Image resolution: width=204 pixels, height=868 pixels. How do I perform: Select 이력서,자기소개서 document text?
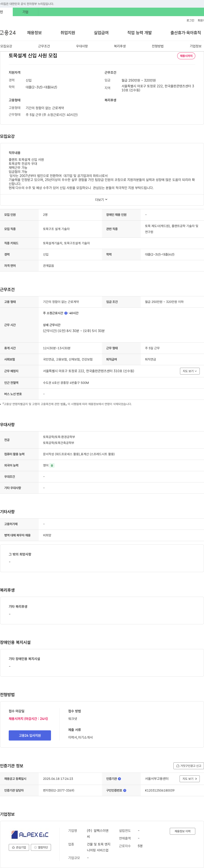[80, 737]
